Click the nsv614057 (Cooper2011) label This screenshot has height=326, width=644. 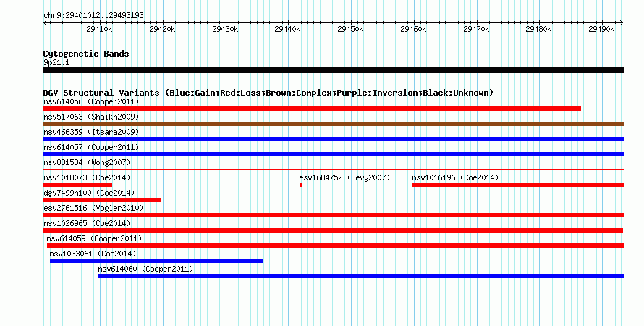[91, 147]
